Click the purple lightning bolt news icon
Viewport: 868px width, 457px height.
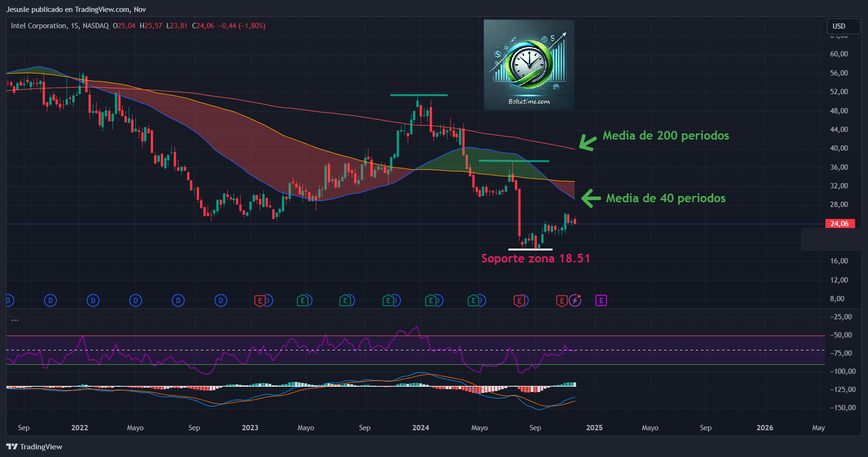coord(575,301)
